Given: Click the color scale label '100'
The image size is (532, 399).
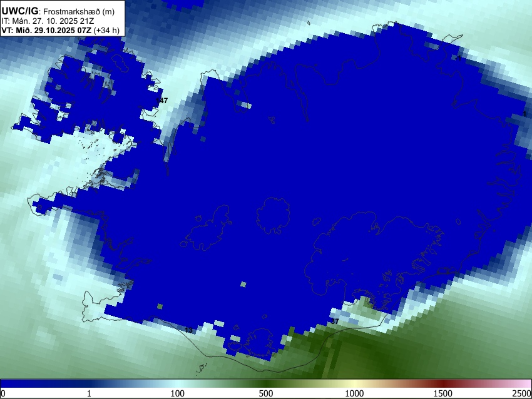Looking at the screenshot, I should (178, 393).
